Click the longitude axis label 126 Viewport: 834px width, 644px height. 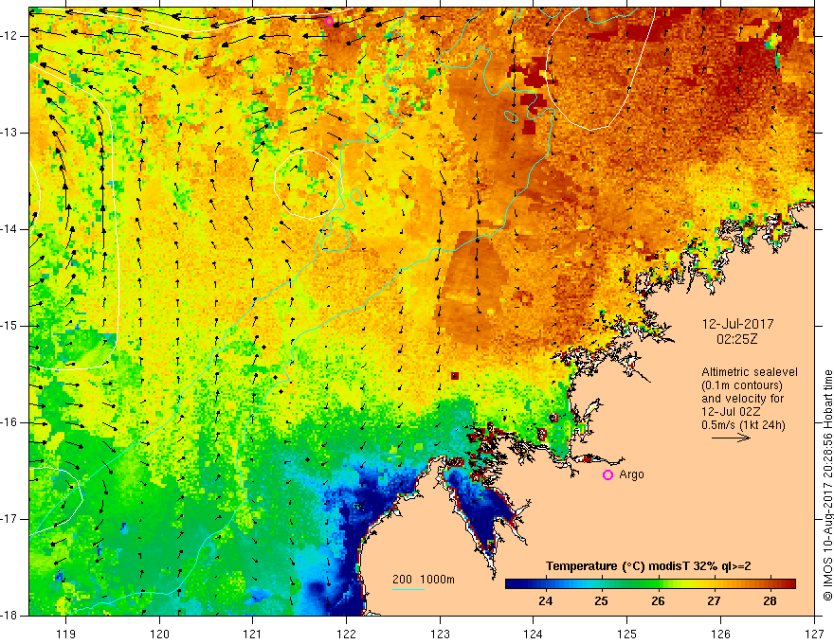(x=720, y=634)
